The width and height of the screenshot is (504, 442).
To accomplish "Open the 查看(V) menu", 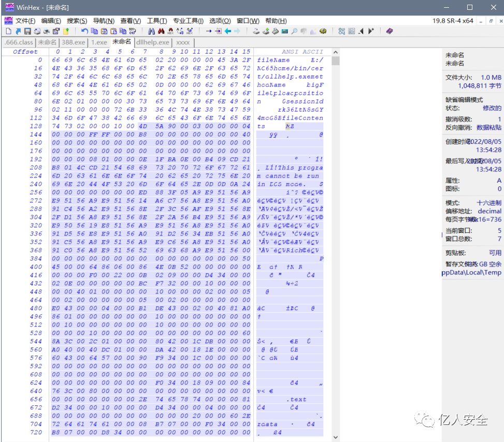I will (x=131, y=21).
